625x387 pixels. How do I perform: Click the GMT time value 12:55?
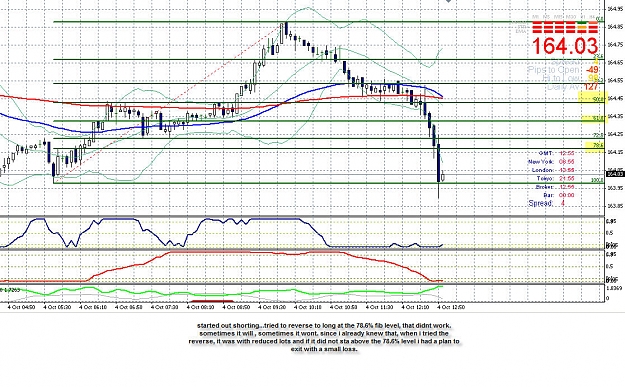(x=567, y=153)
